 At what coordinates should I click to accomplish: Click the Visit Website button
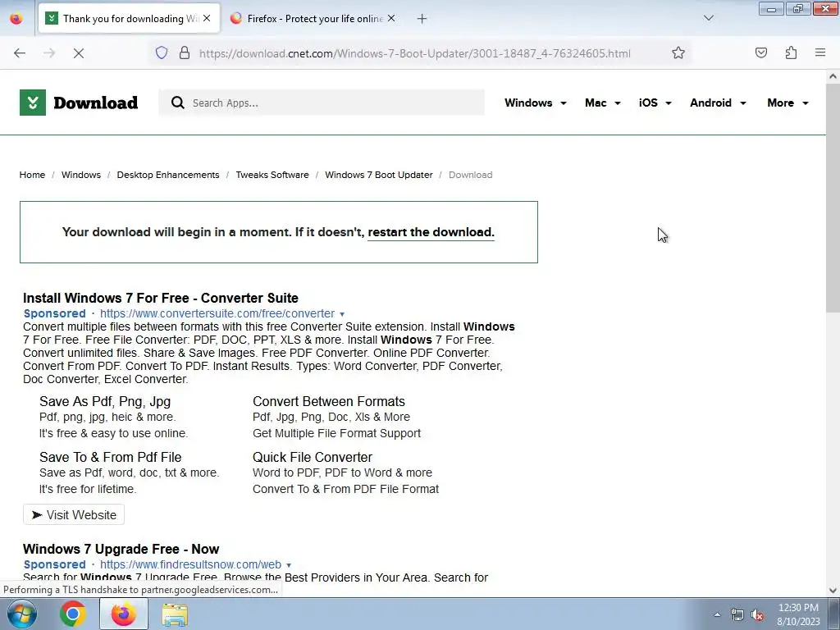pyautogui.click(x=74, y=515)
